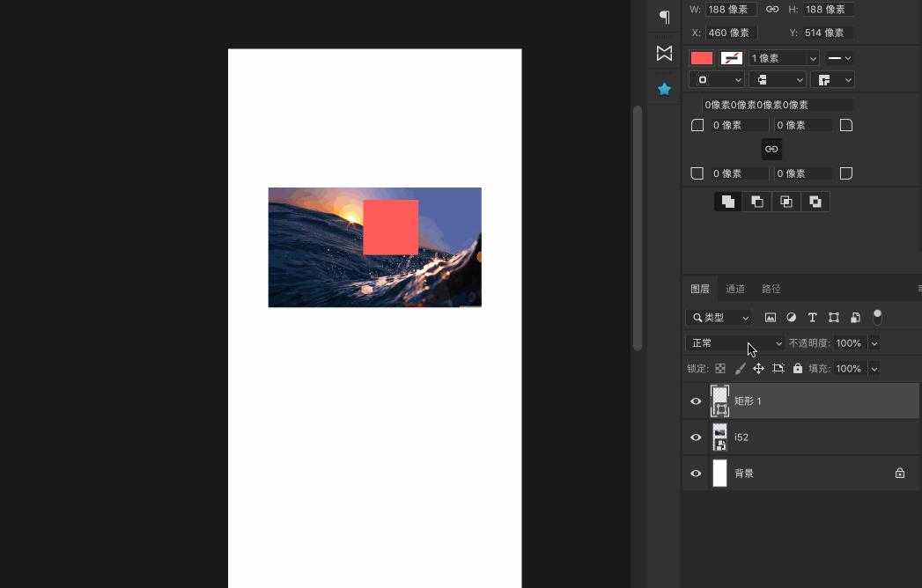Image resolution: width=922 pixels, height=588 pixels.
Task: Toggle the link between W and H values
Action: (771, 9)
